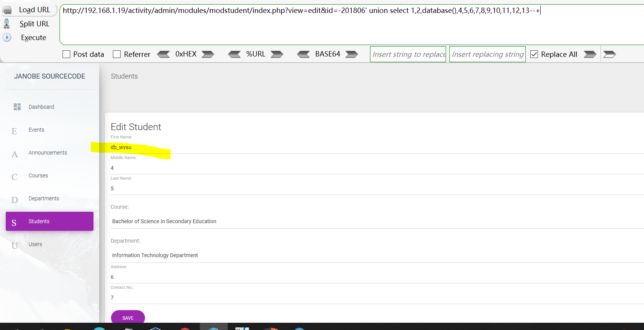
Task: Click Middle Name field showing 4
Action: 377,168
